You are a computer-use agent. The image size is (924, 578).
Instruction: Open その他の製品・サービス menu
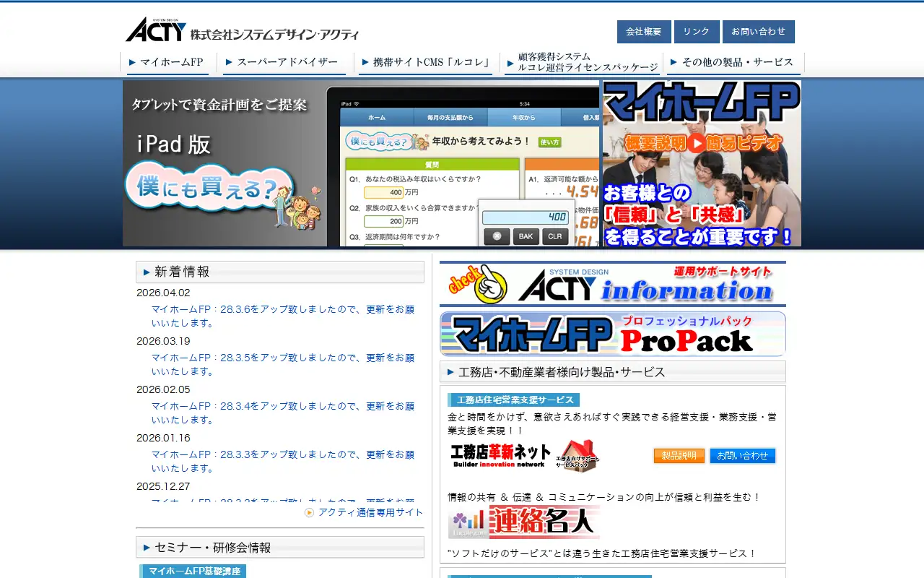733,63
